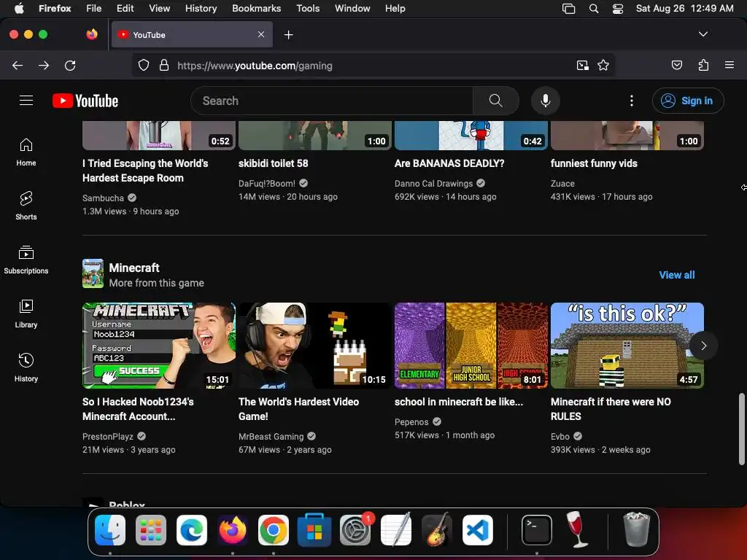Screen dimensions: 747x560
Task: Open YouTube settings three-dot menu
Action: (x=632, y=101)
